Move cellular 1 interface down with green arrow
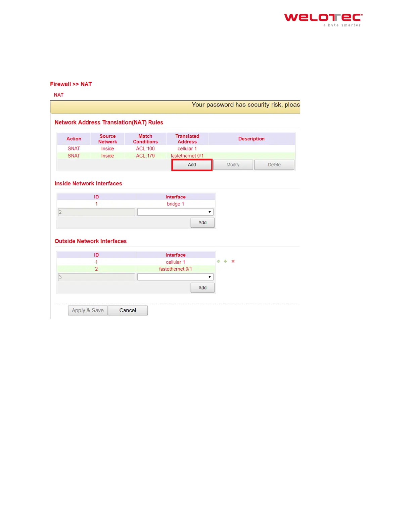The image size is (411, 532). [225, 261]
